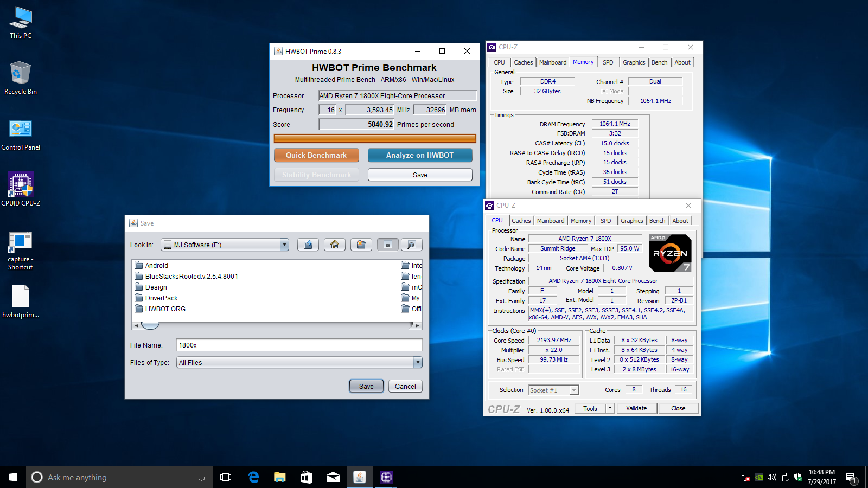This screenshot has height=488, width=868.
Task: Open the Socket #1 selection dropdown
Action: [554, 390]
